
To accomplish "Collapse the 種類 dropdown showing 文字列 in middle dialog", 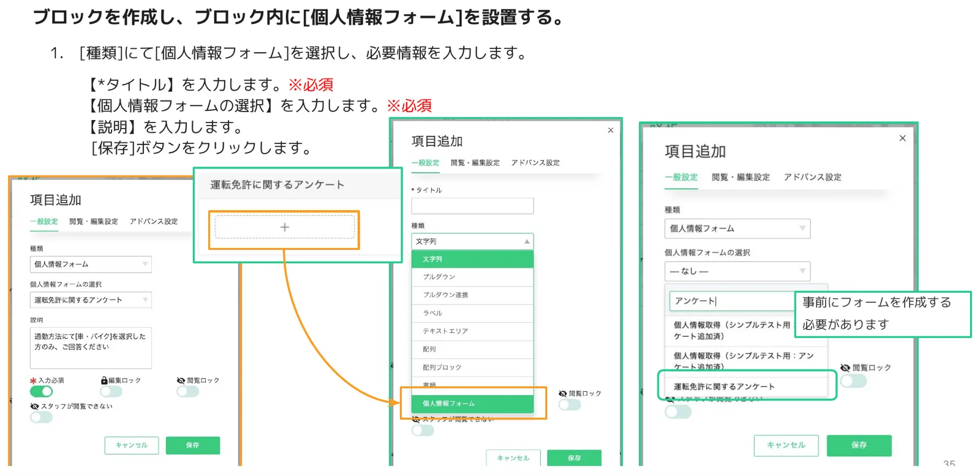I will click(x=472, y=241).
